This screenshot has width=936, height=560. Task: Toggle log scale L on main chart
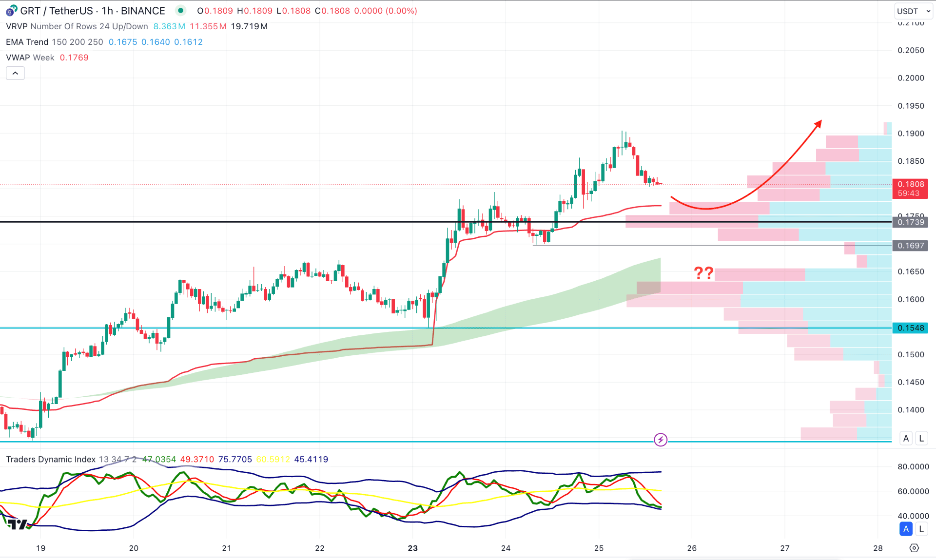[x=921, y=438]
